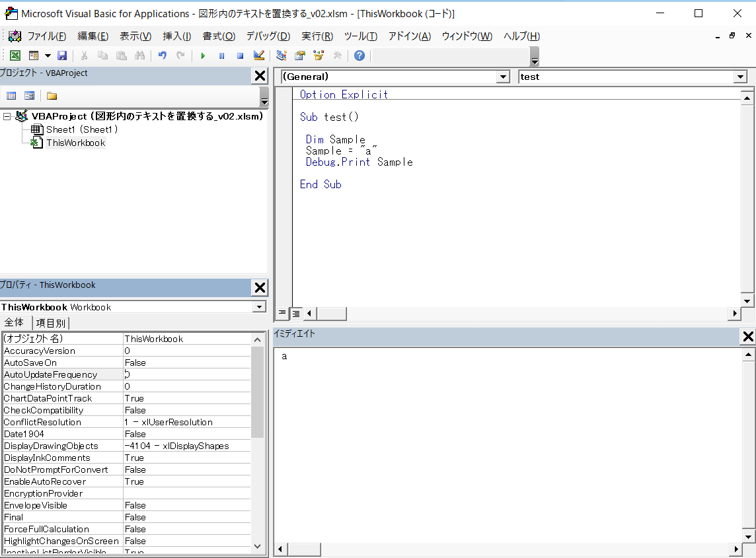Open Find with the binoculars icon

tap(140, 55)
